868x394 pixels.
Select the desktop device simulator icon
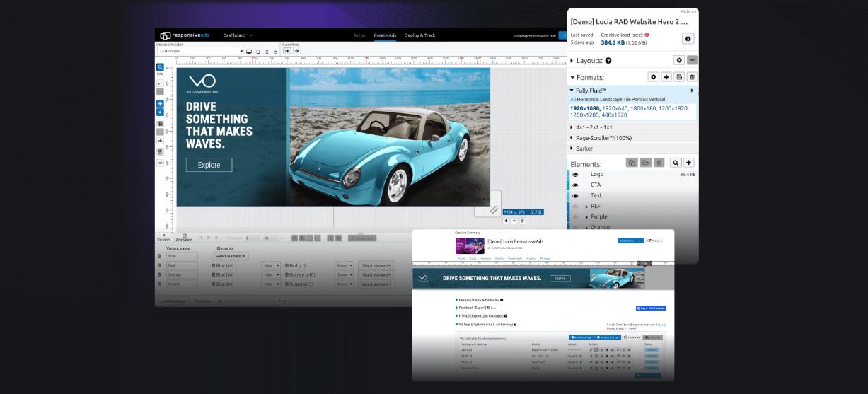click(249, 52)
